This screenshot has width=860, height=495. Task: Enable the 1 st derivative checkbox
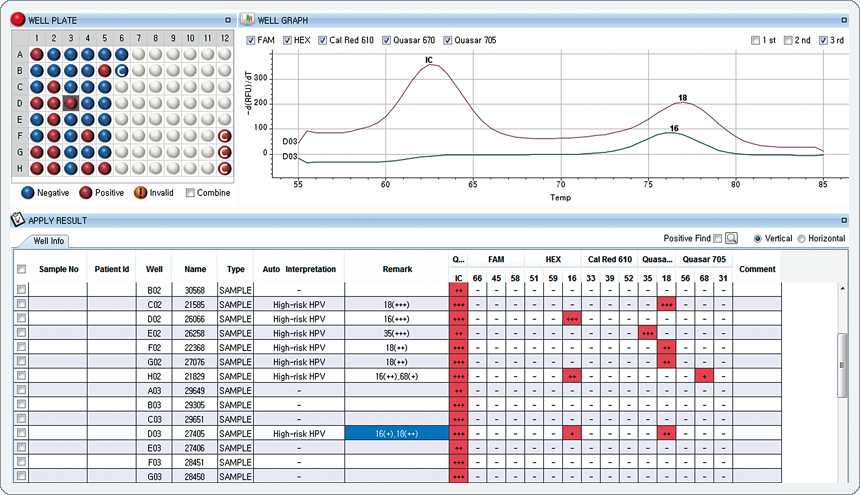(757, 41)
